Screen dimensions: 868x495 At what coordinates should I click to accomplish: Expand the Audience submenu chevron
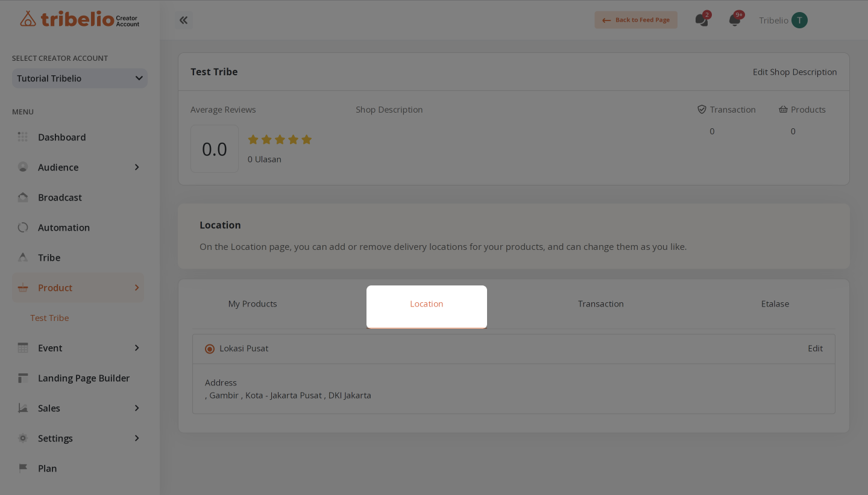tap(137, 167)
